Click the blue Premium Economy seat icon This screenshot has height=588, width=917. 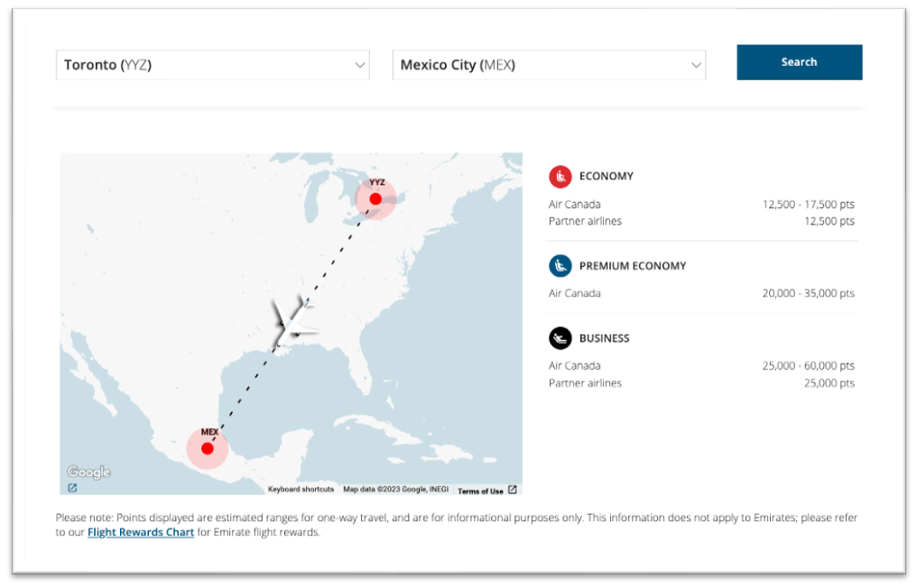pyautogui.click(x=560, y=266)
